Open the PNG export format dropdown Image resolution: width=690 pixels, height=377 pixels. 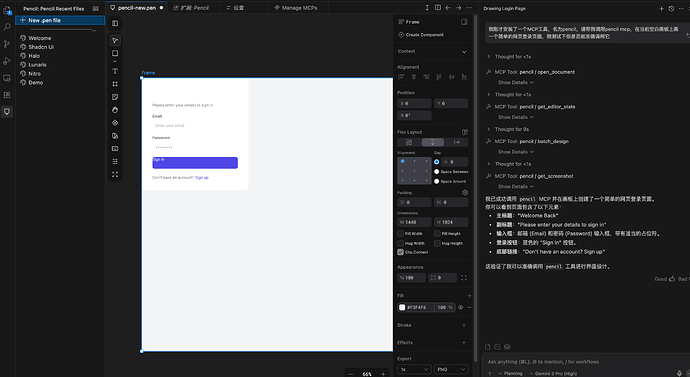pos(451,369)
